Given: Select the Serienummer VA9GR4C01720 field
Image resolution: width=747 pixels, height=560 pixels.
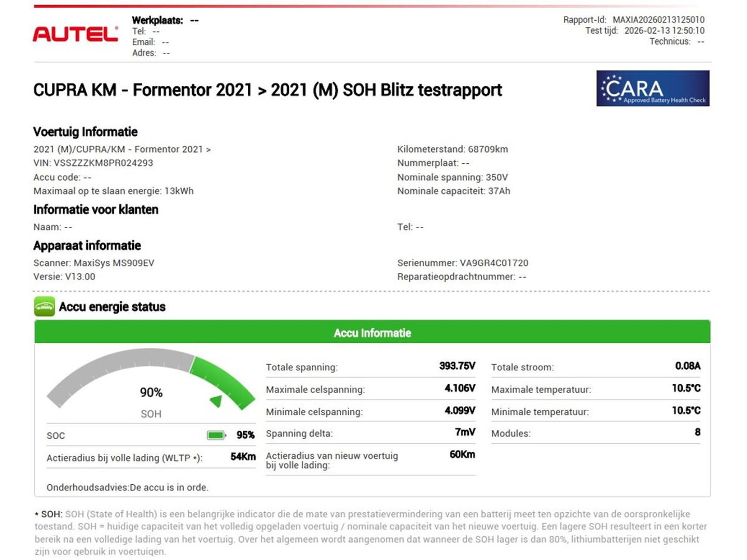Looking at the screenshot, I should [462, 263].
